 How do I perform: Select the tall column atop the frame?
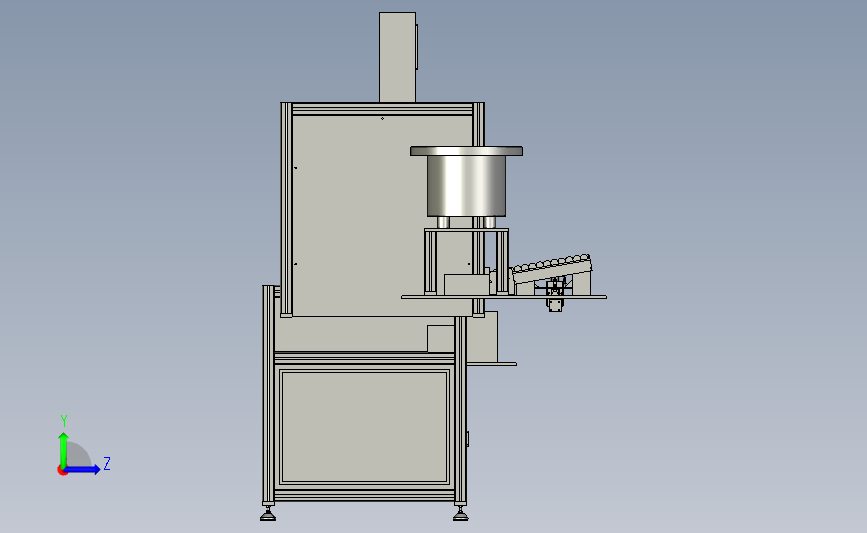click(398, 58)
